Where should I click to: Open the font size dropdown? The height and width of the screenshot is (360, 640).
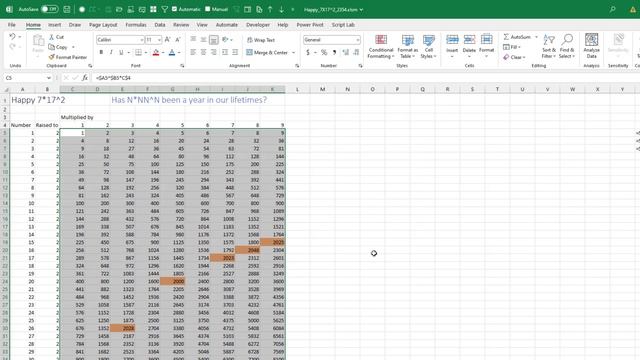[x=159, y=40]
